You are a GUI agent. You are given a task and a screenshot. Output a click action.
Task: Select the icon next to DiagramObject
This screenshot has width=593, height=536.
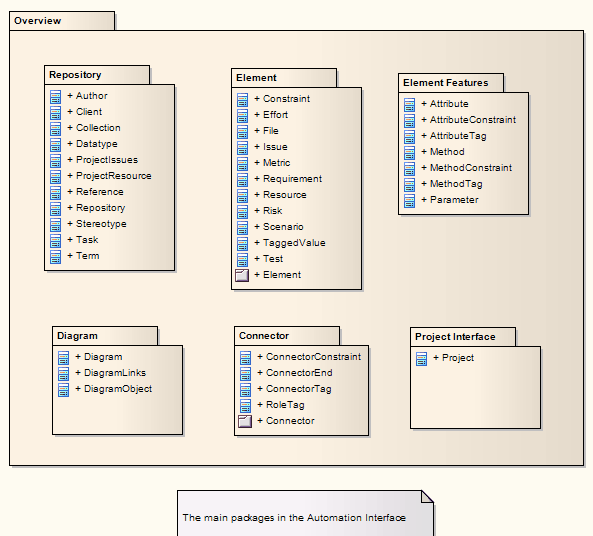click(x=64, y=390)
